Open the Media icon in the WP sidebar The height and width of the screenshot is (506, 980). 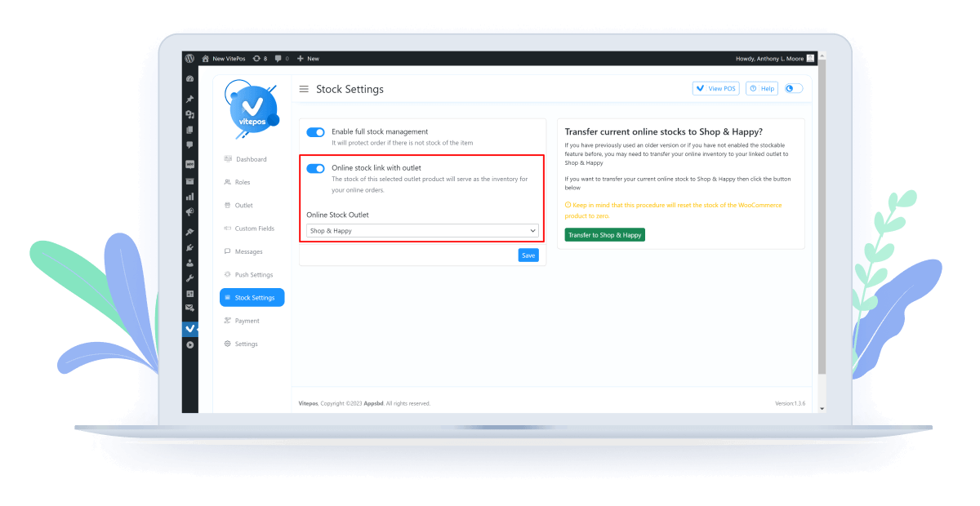point(189,114)
